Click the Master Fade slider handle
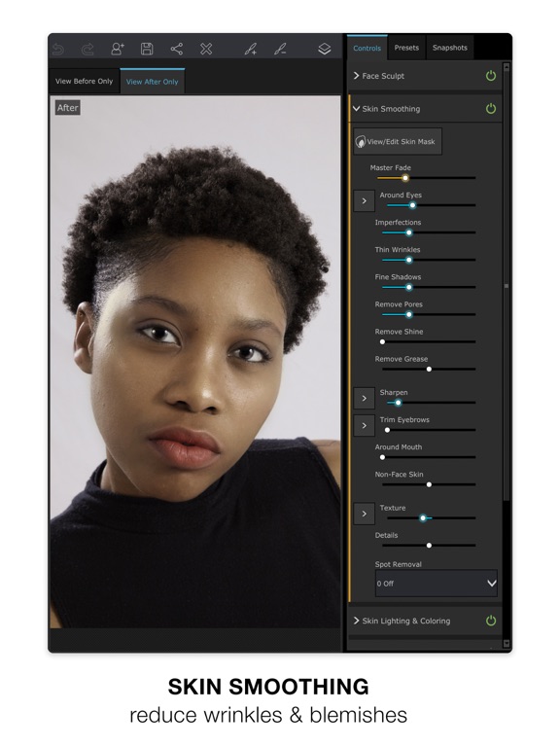The image size is (560, 747). point(405,178)
